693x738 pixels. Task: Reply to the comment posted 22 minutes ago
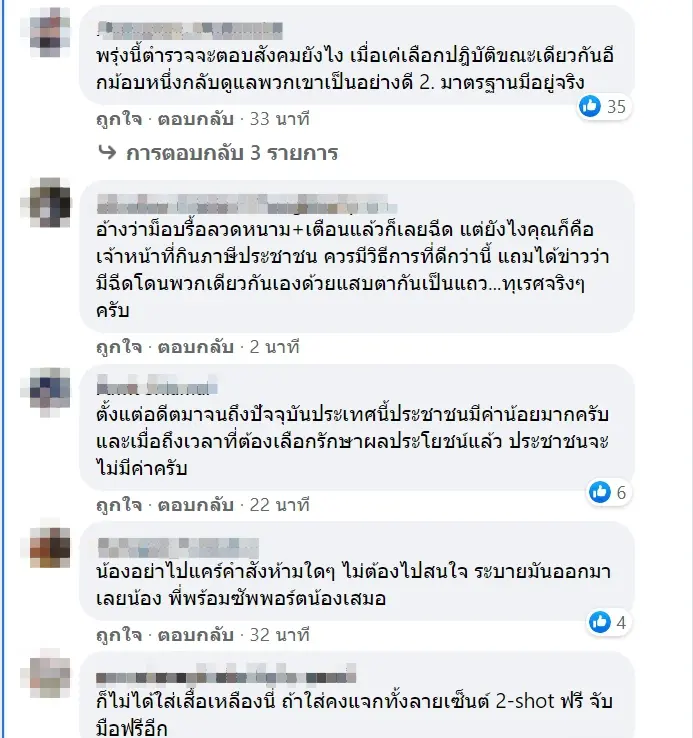pyautogui.click(x=195, y=505)
